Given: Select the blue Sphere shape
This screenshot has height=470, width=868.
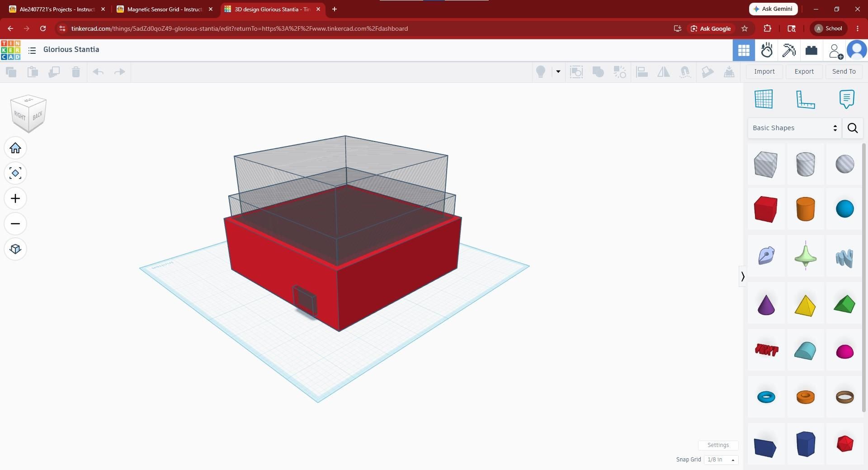Looking at the screenshot, I should tap(845, 209).
